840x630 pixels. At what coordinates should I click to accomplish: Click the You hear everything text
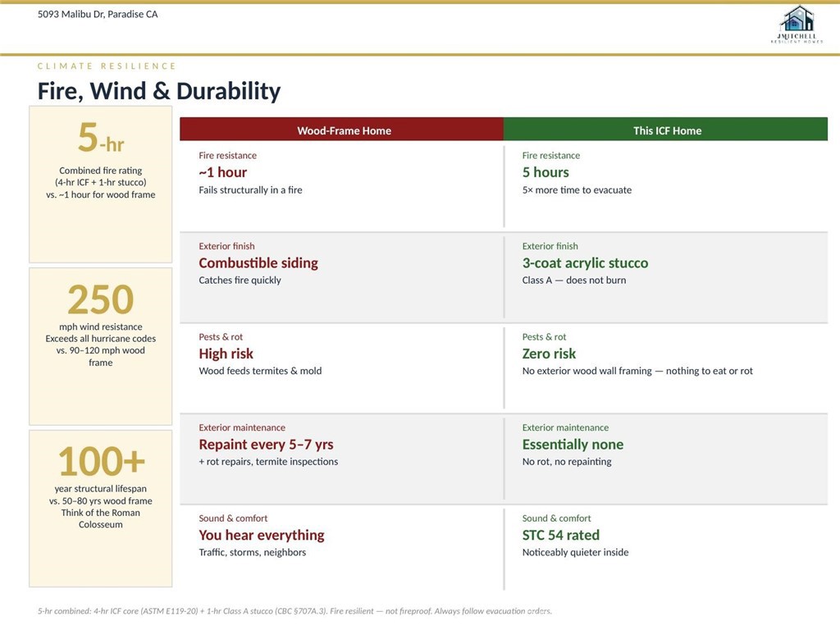point(262,536)
